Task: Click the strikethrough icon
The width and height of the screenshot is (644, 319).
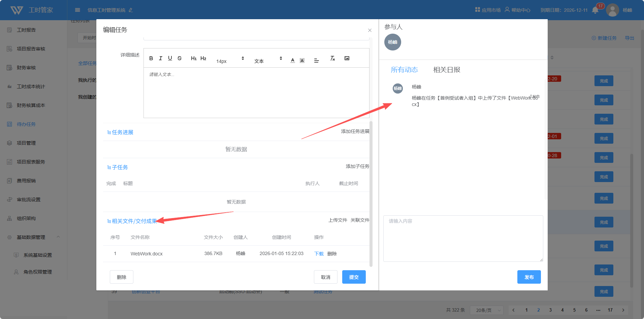Action: [x=180, y=59]
